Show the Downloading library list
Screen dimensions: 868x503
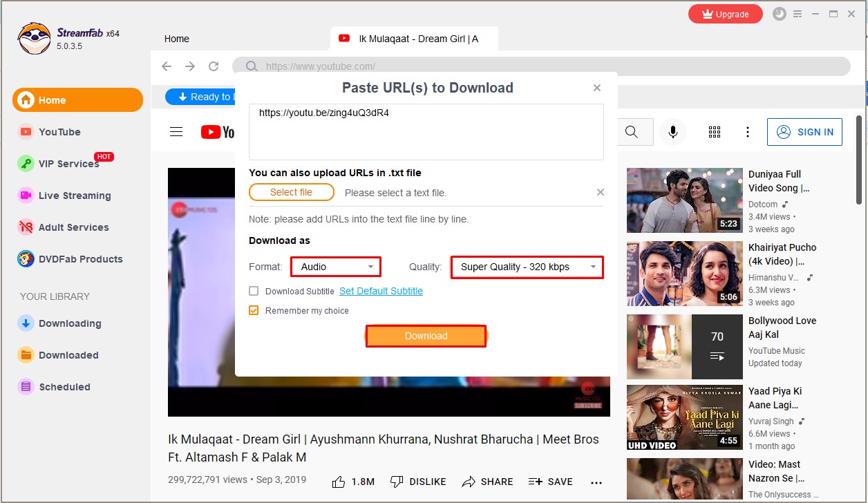tap(59, 323)
